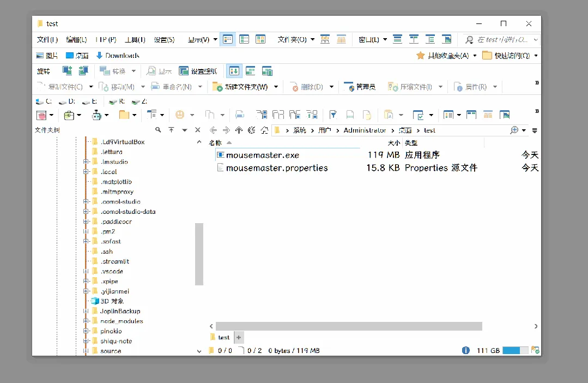Open the 工具(T) menu

(135, 39)
